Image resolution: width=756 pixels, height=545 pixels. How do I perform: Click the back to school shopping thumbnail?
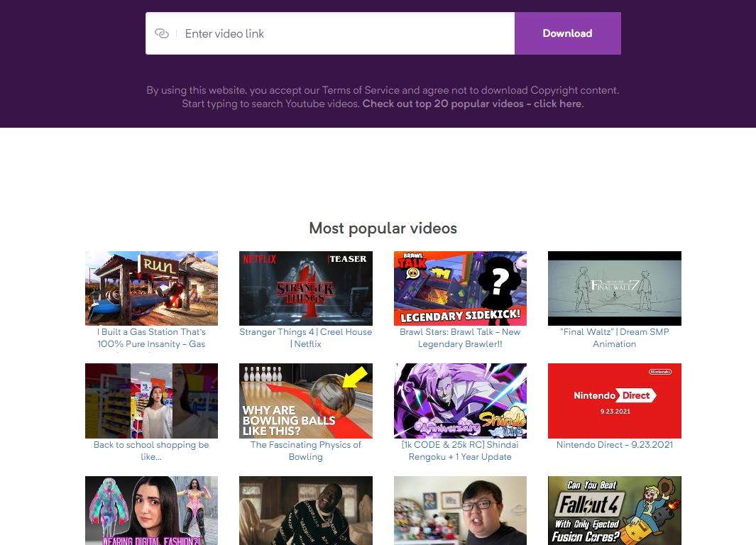tap(151, 401)
